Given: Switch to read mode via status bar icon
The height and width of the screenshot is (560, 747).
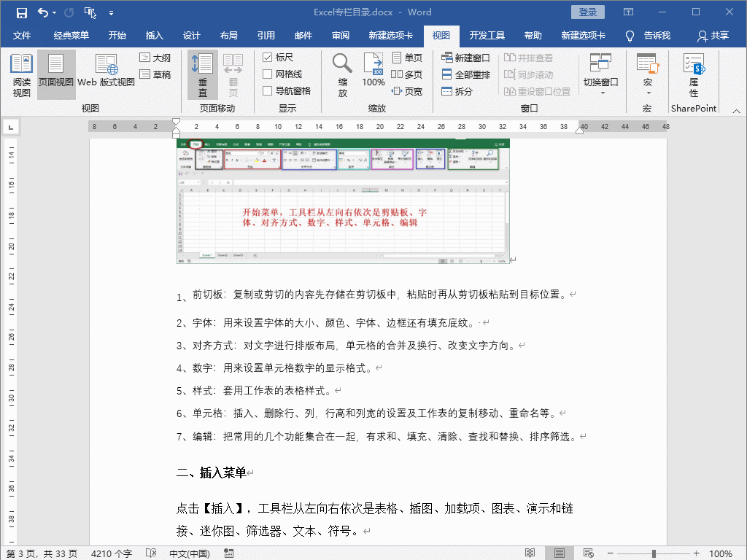Looking at the screenshot, I should pos(530,553).
